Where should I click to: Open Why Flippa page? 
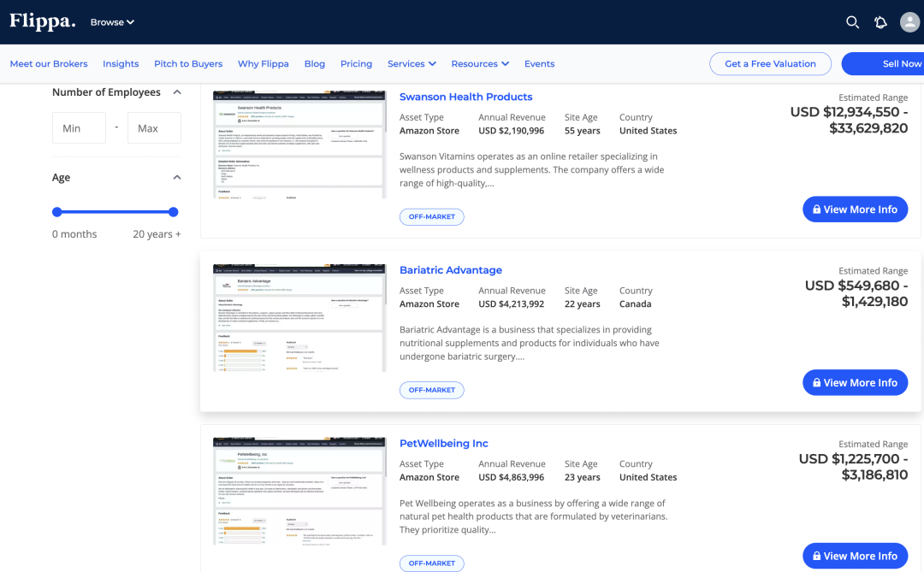[x=264, y=63]
